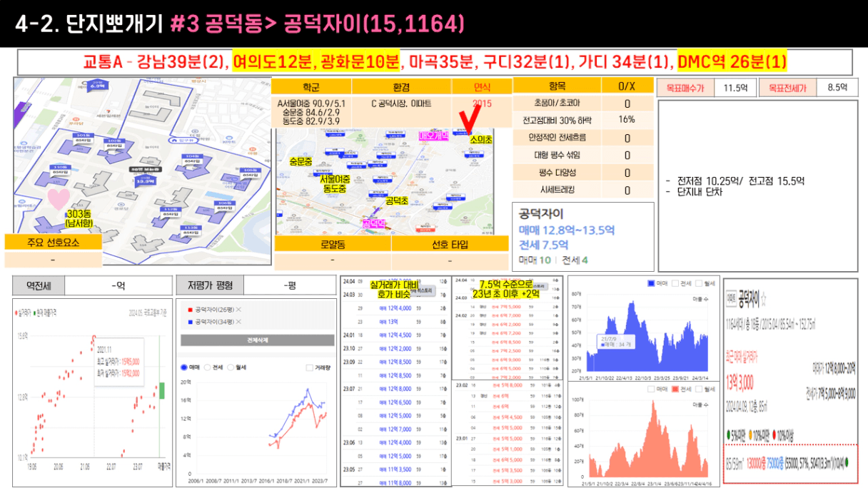
Task: Click the 환경 column header
Action: tap(401, 87)
